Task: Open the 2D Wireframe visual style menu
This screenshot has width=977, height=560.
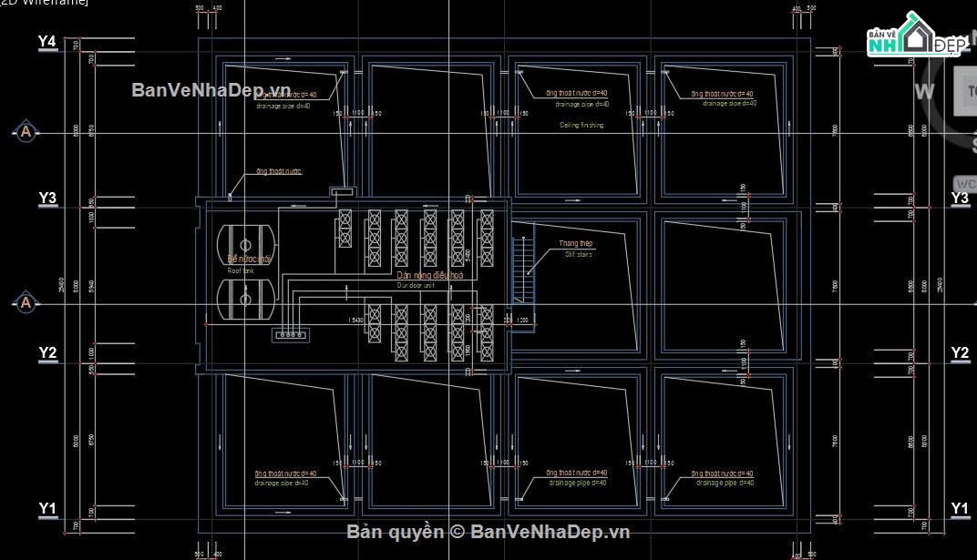Action: click(45, 3)
